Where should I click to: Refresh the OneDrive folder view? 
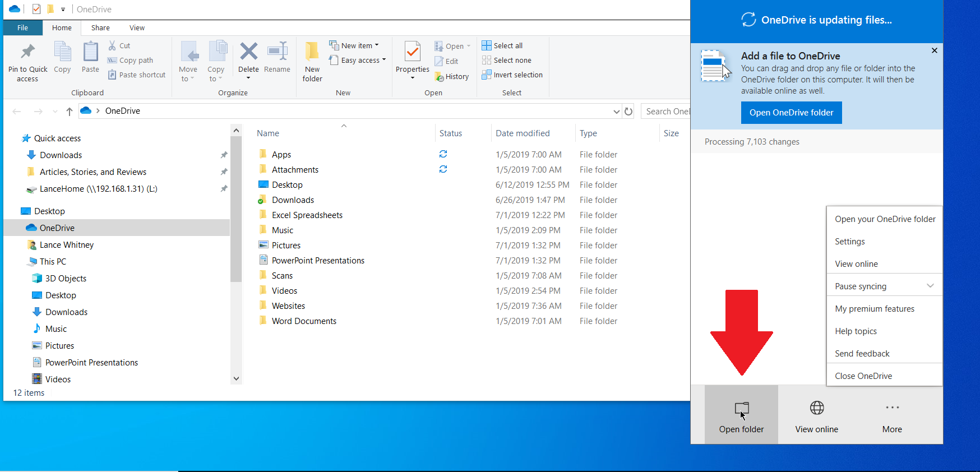coord(628,111)
